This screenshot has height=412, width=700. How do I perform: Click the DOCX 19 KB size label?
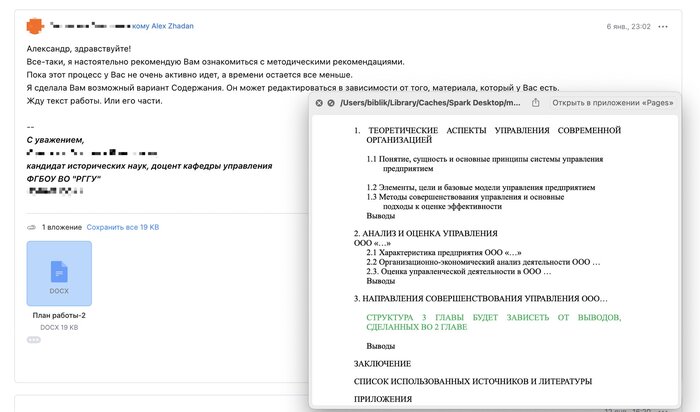click(x=59, y=327)
